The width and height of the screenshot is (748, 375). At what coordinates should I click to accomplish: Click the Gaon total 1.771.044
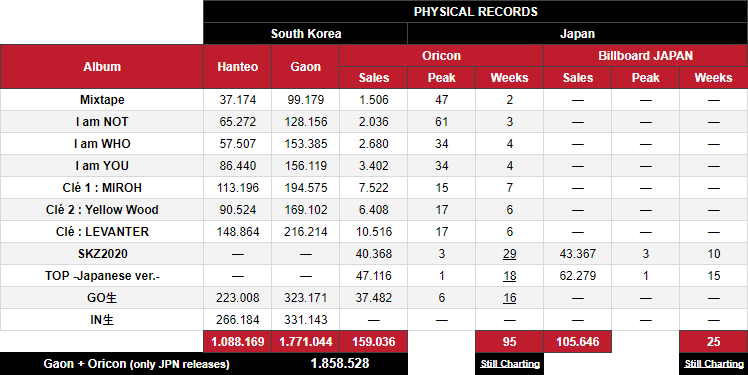point(306,342)
